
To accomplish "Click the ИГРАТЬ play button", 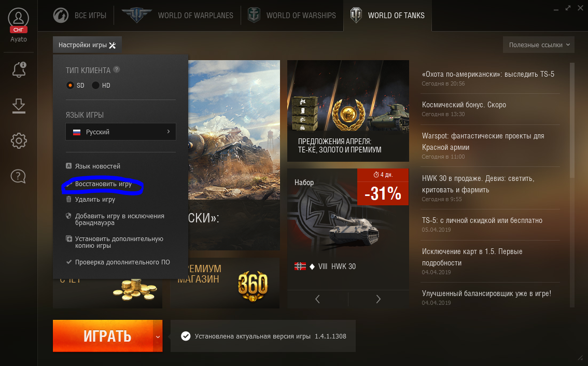I will (103, 336).
